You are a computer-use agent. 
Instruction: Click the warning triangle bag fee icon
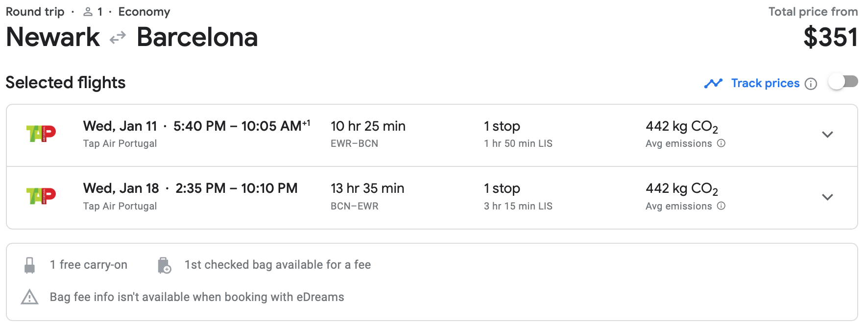tap(30, 297)
